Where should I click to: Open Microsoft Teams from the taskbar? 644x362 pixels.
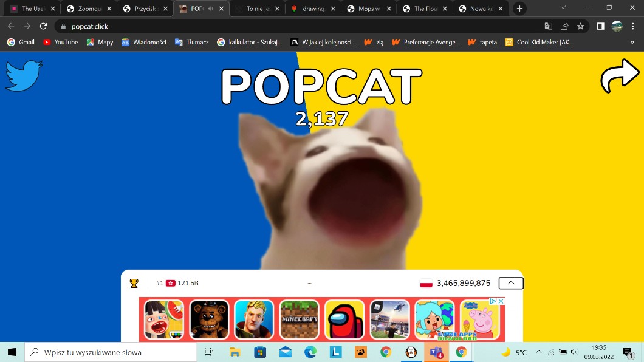click(x=436, y=352)
